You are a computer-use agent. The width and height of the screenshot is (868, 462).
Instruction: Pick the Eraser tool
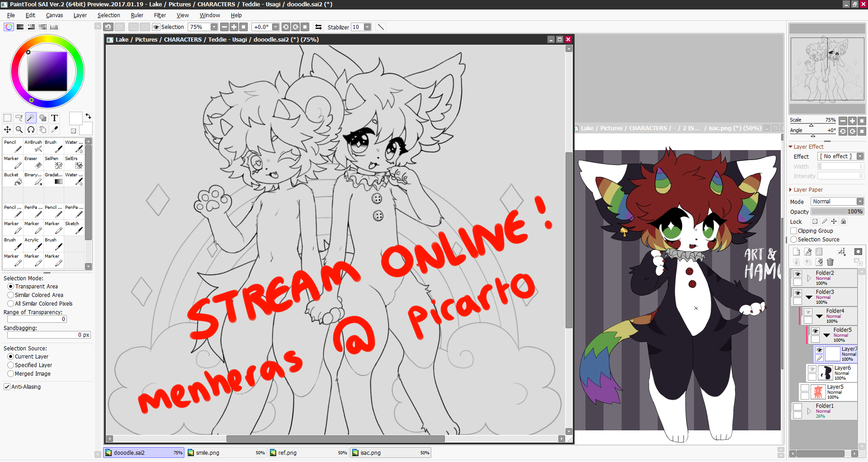(33, 162)
